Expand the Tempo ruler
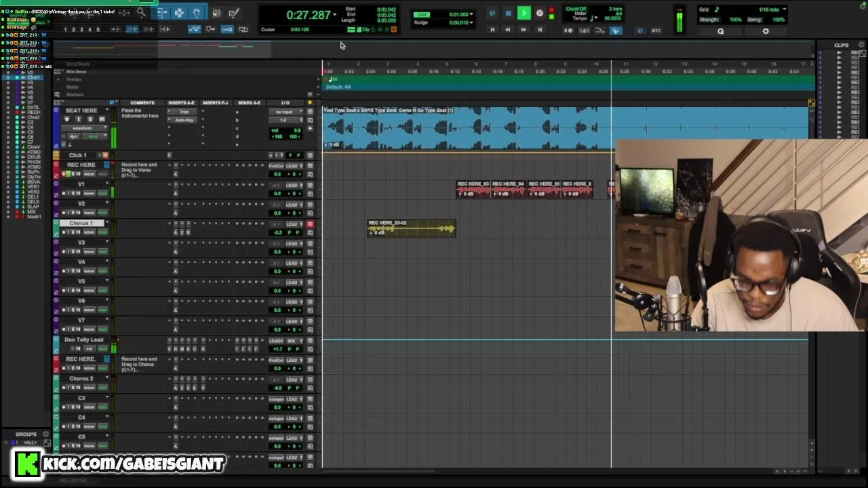Image resolution: width=868 pixels, height=488 pixels. [58, 79]
